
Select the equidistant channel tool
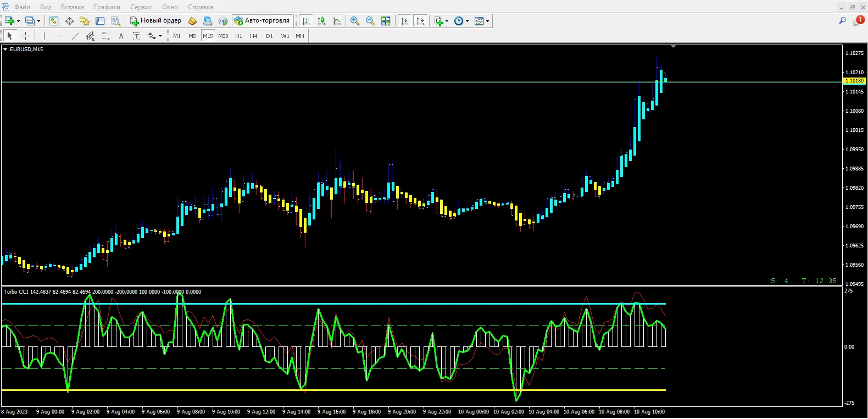(90, 36)
